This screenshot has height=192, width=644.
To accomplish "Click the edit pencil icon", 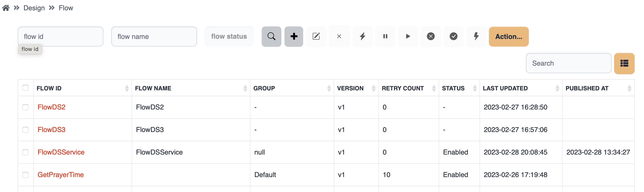I will 316,36.
